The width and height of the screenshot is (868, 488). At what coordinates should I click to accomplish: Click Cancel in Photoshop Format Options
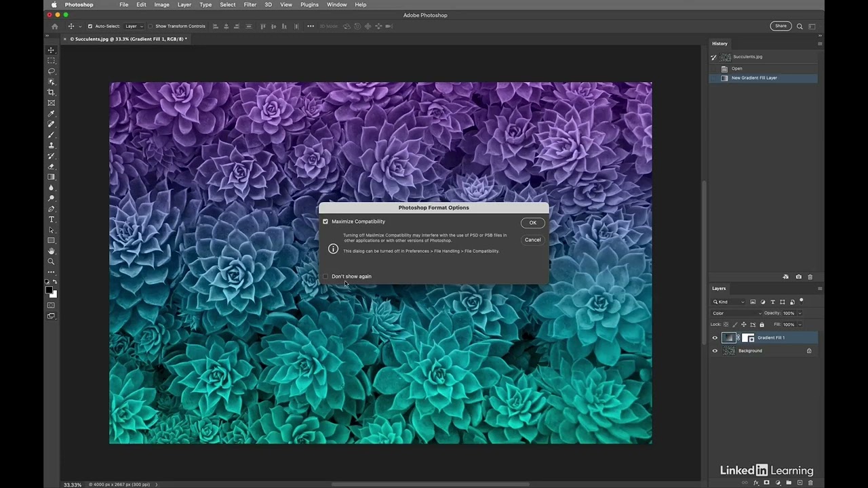tap(532, 240)
